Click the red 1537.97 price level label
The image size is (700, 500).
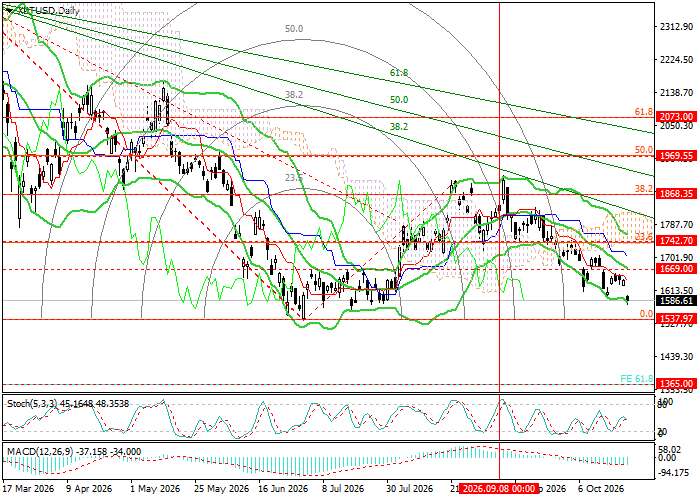[676, 319]
